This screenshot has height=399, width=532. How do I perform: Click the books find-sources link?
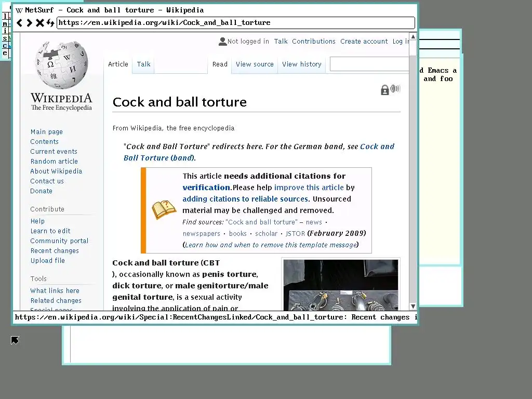[x=237, y=233]
